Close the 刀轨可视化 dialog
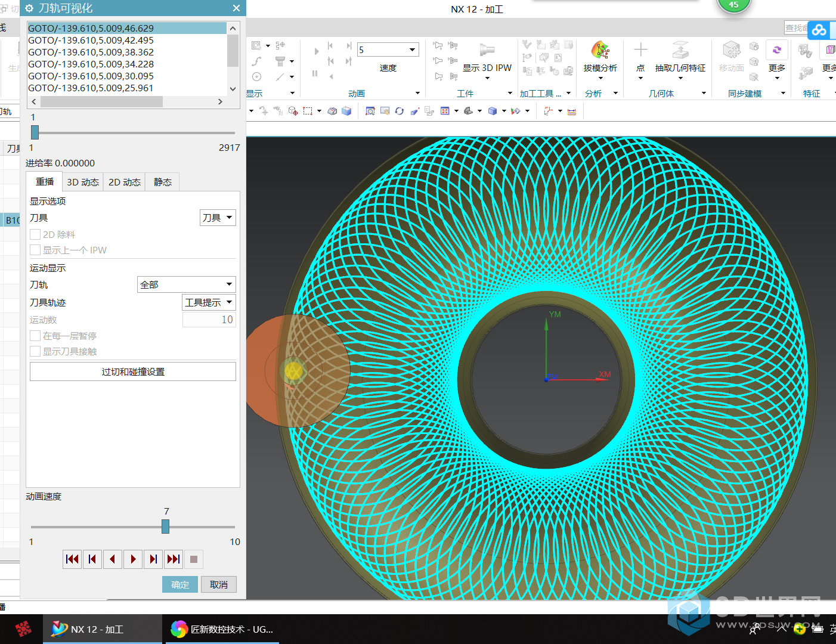 [236, 8]
